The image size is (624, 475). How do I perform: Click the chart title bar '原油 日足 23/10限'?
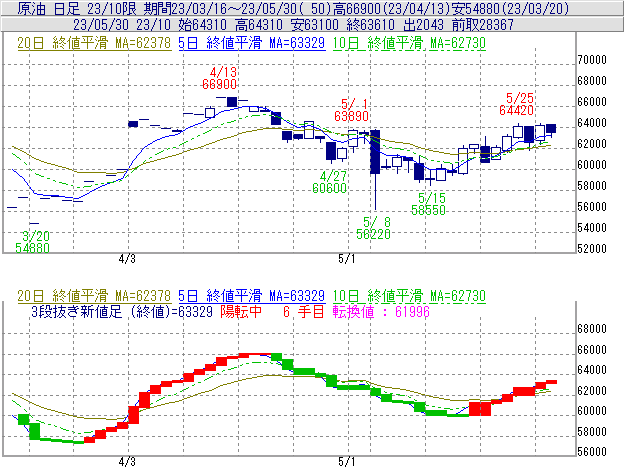point(312,8)
